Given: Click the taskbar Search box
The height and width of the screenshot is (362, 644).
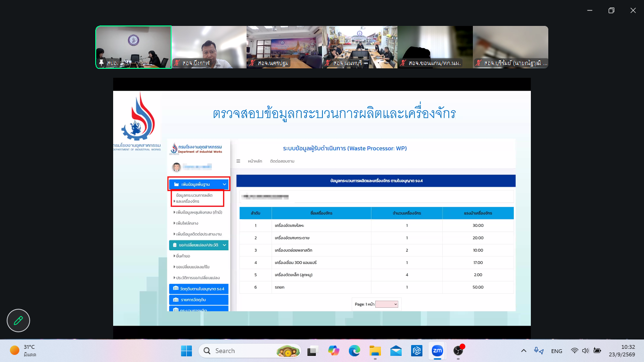Looking at the screenshot, I should tap(249, 351).
